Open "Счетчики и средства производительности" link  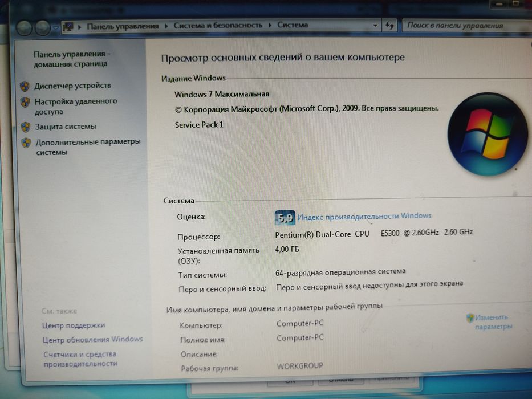click(80, 359)
